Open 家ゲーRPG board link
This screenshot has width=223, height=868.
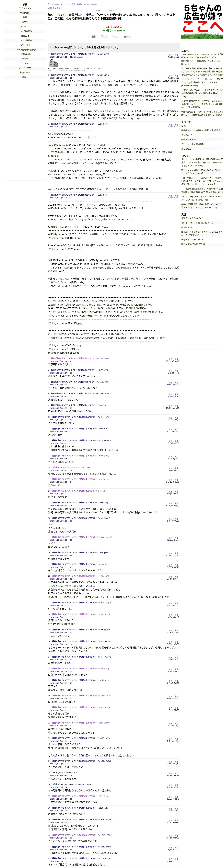[25, 45]
